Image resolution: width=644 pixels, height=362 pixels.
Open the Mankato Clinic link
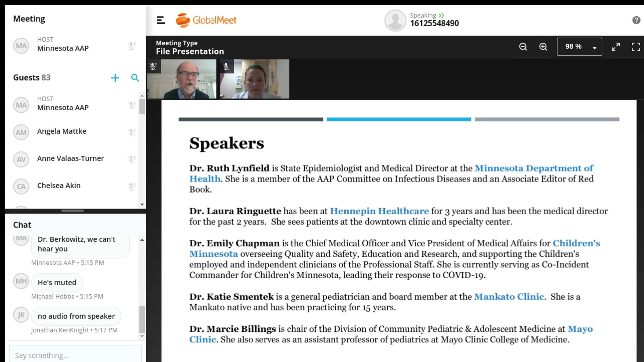[x=509, y=297]
